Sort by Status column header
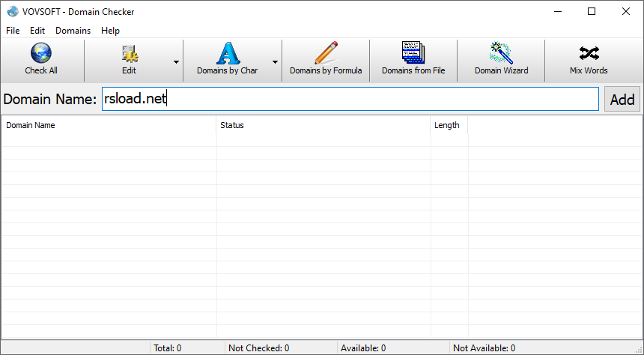 tap(323, 125)
